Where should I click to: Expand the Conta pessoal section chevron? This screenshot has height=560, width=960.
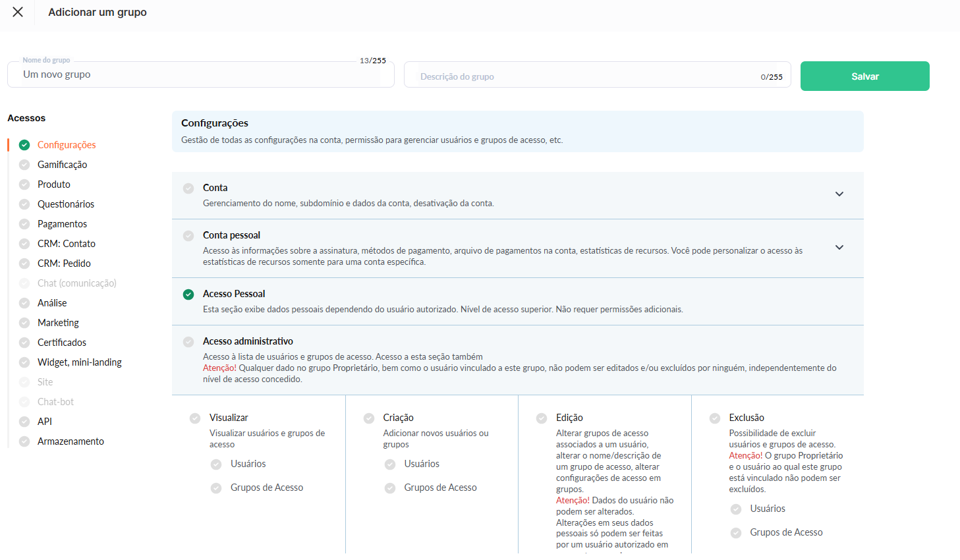click(839, 248)
